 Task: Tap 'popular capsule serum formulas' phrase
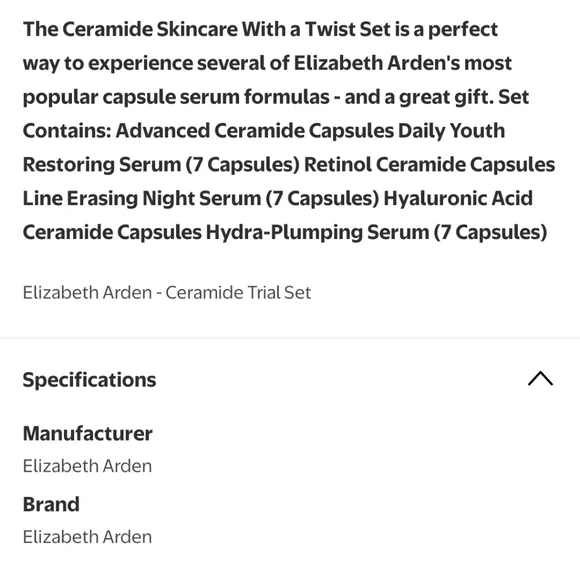[176, 97]
